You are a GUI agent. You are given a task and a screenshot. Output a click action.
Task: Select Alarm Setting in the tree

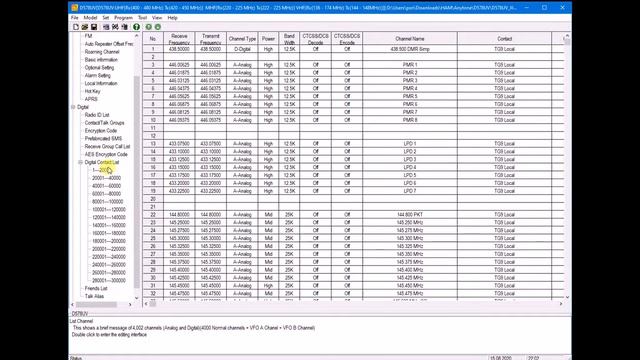[98, 76]
